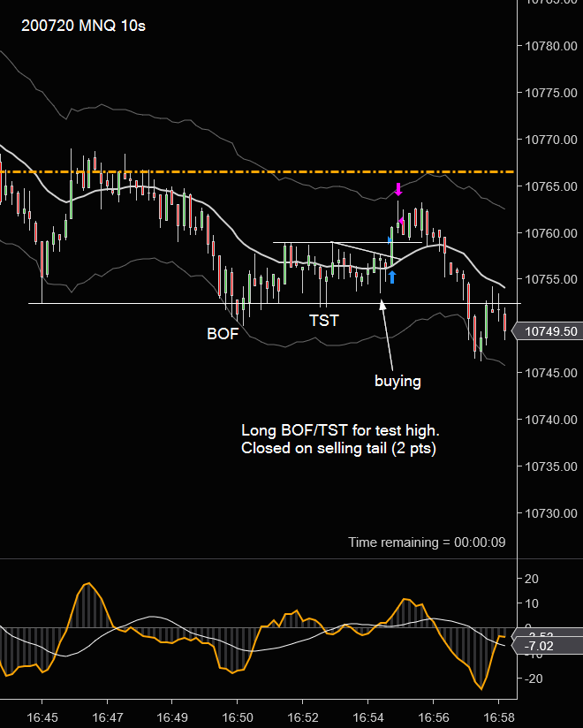The height and width of the screenshot is (728, 583).
Task: Click the TST annotation label
Action: point(324,321)
